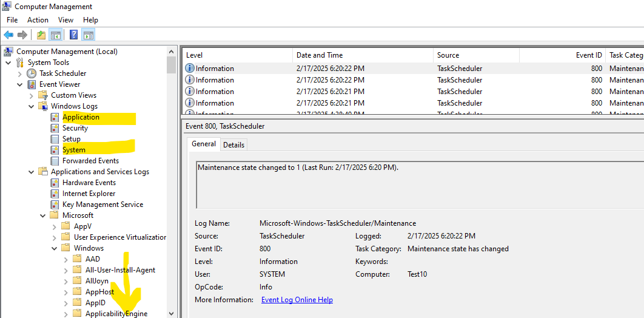Expand the All-User-Install-Agent node
The width and height of the screenshot is (644, 318).
pos(65,270)
